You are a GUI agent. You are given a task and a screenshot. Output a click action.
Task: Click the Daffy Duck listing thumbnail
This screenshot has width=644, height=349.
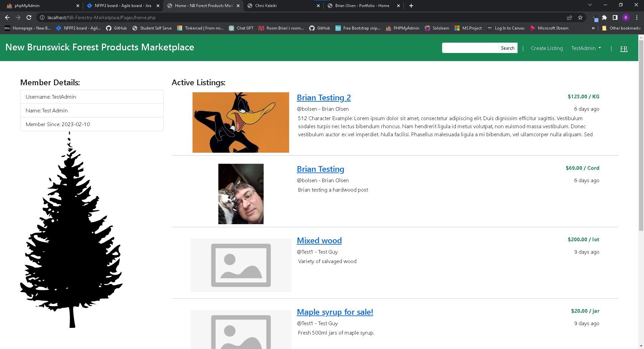(x=240, y=122)
